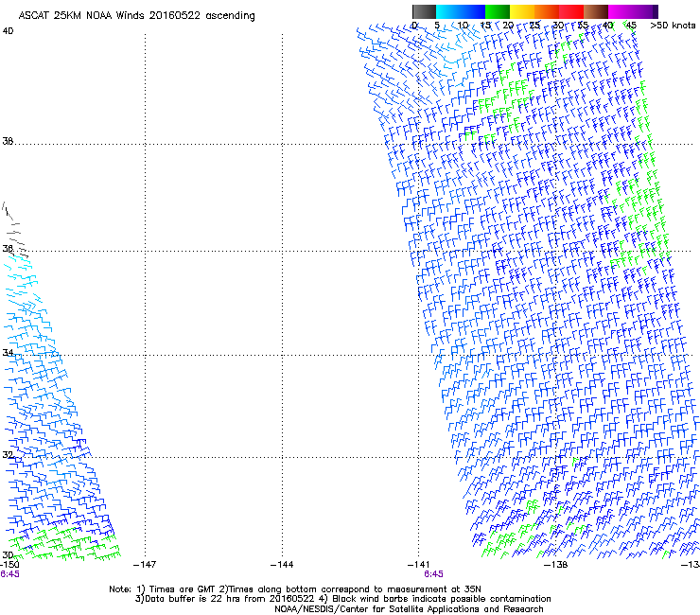Click the 'Note: 1) Times are GMT' text

click(163, 589)
